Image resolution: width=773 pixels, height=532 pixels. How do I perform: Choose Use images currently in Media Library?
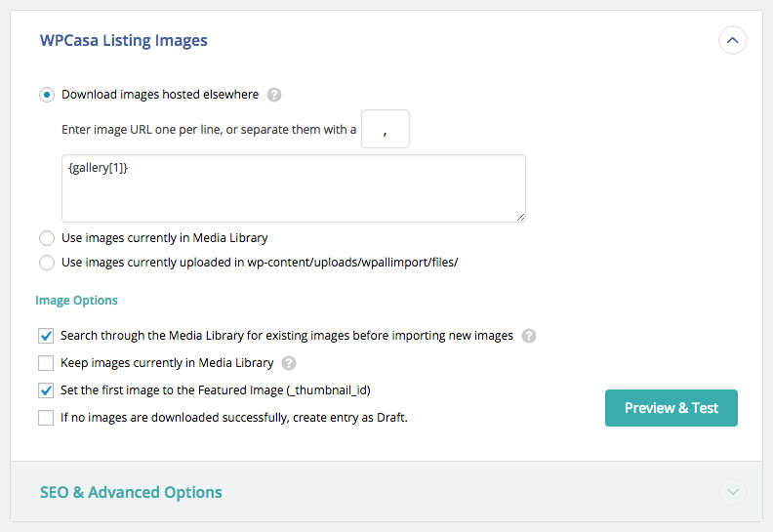click(x=46, y=238)
